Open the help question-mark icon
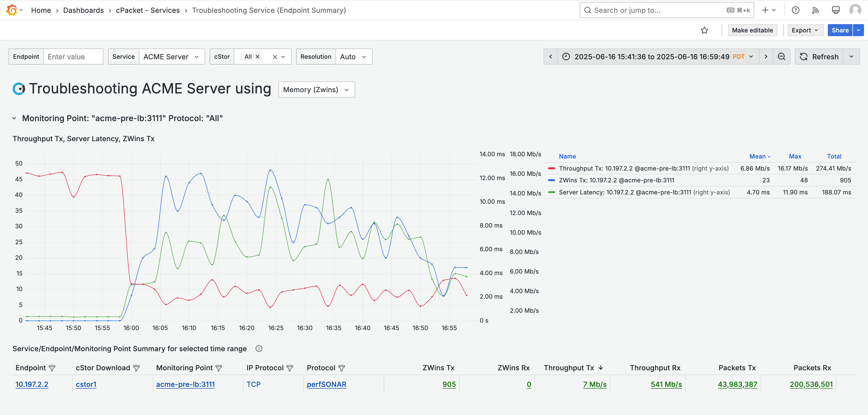The width and height of the screenshot is (868, 415). click(795, 10)
